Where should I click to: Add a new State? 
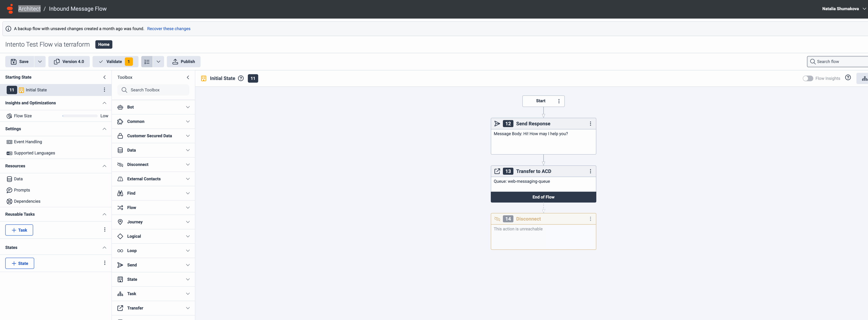tap(19, 263)
